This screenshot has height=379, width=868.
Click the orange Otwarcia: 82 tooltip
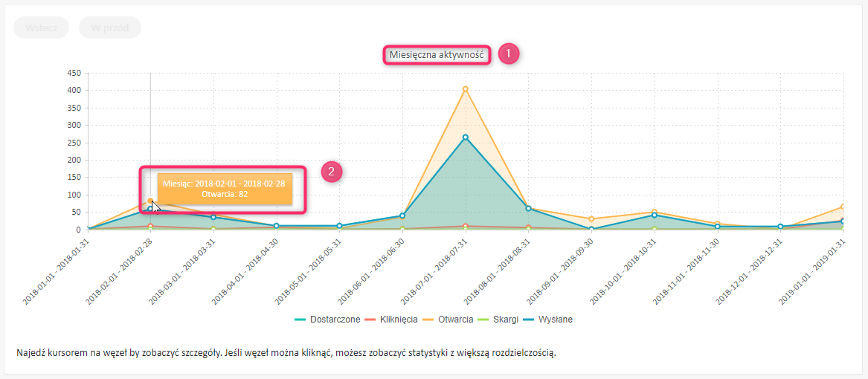coord(223,189)
